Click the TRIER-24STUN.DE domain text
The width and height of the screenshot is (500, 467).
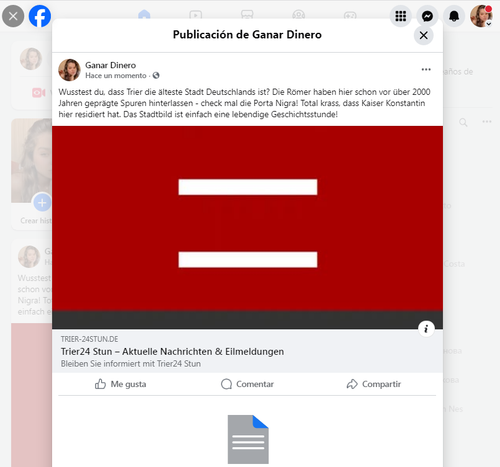(89, 339)
